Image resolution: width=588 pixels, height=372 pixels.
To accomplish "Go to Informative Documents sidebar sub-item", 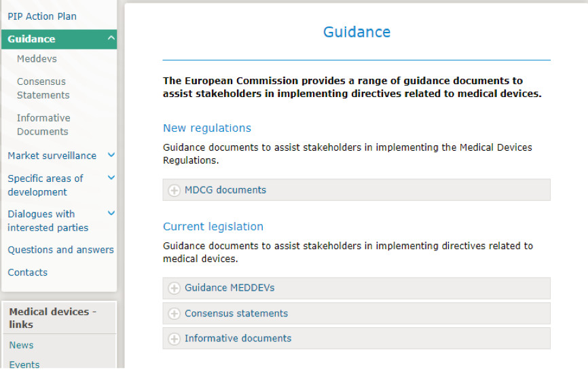I will pyautogui.click(x=43, y=124).
